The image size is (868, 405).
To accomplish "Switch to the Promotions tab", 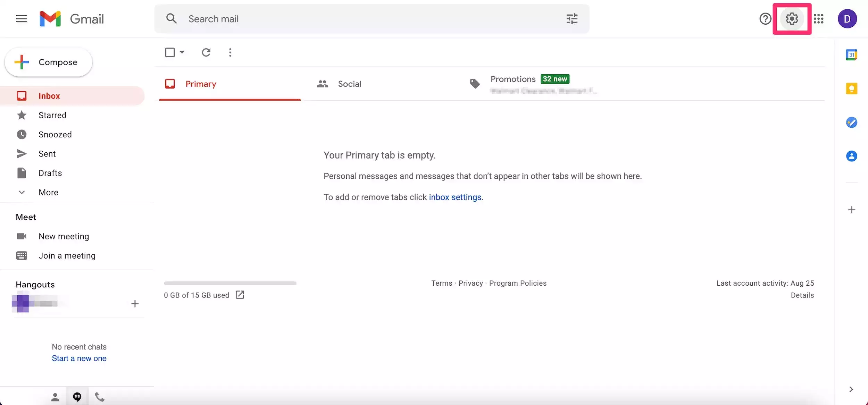I will click(513, 79).
